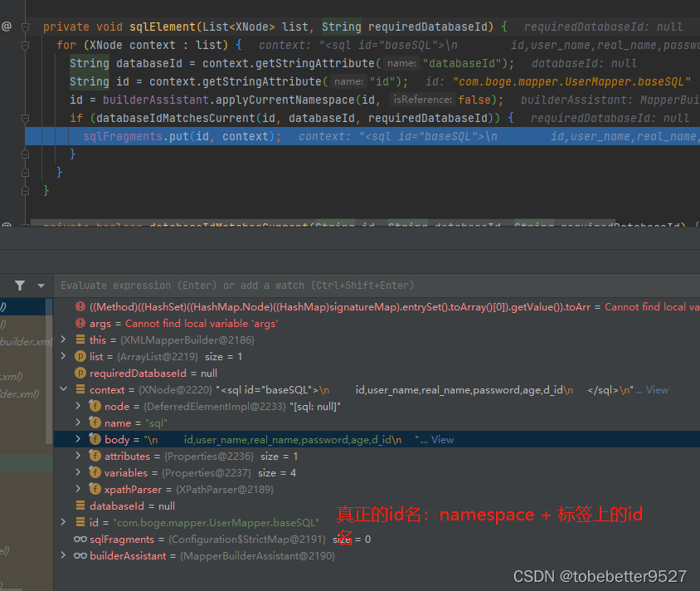Click the @ gutter annotation beside sqlElement

click(x=7, y=27)
